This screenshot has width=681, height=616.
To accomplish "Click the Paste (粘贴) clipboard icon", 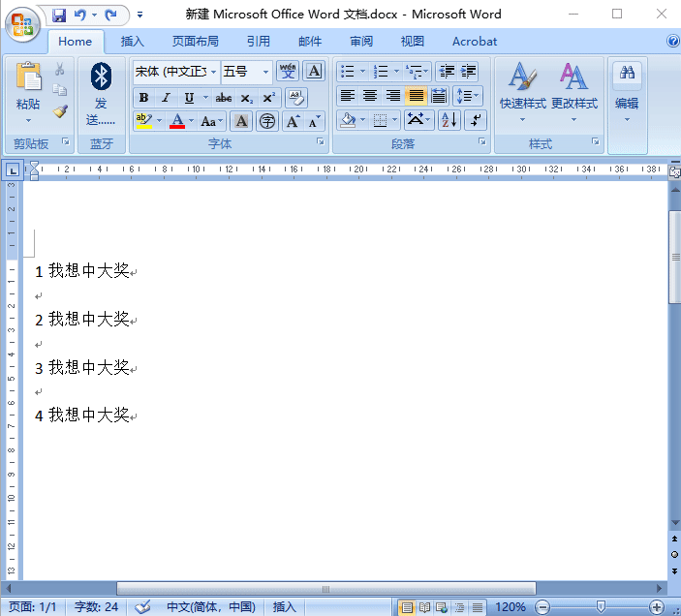I will click(29, 77).
